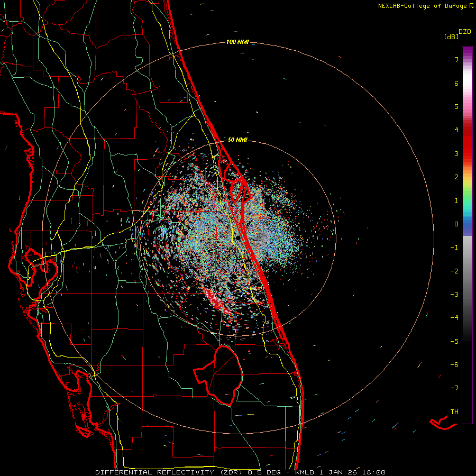Click the Lake Okeechobee outline
Viewport: 476px width, 476px height.
click(218, 376)
